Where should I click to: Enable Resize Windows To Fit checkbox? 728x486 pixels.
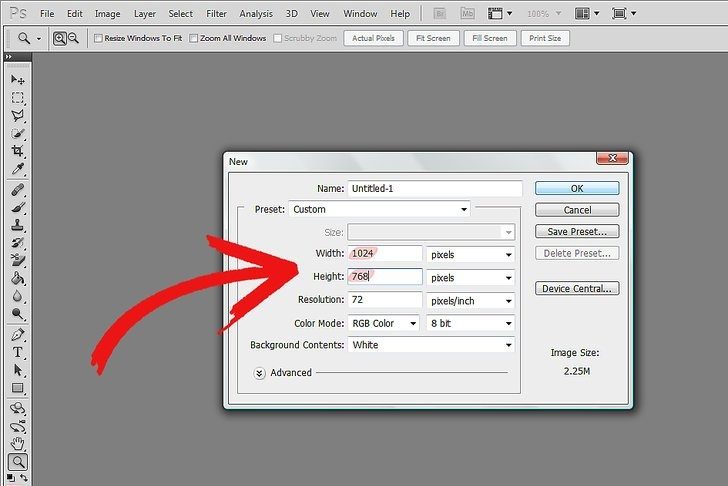coord(98,38)
